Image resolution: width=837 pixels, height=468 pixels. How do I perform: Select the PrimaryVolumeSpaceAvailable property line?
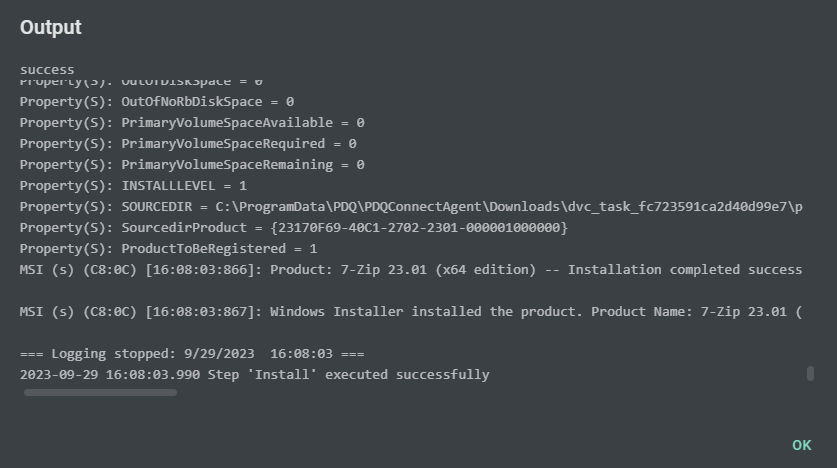point(192,123)
